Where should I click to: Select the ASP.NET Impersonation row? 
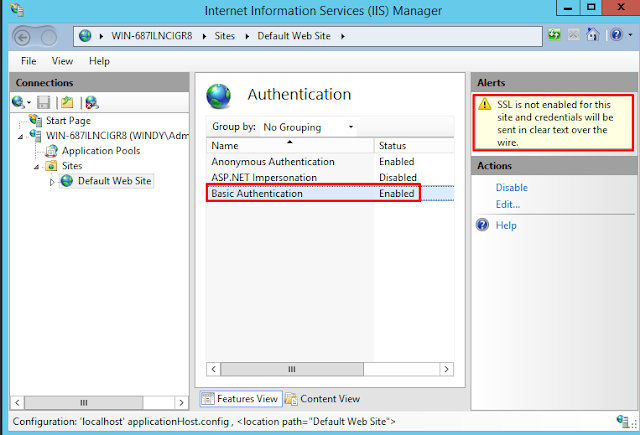(330, 178)
